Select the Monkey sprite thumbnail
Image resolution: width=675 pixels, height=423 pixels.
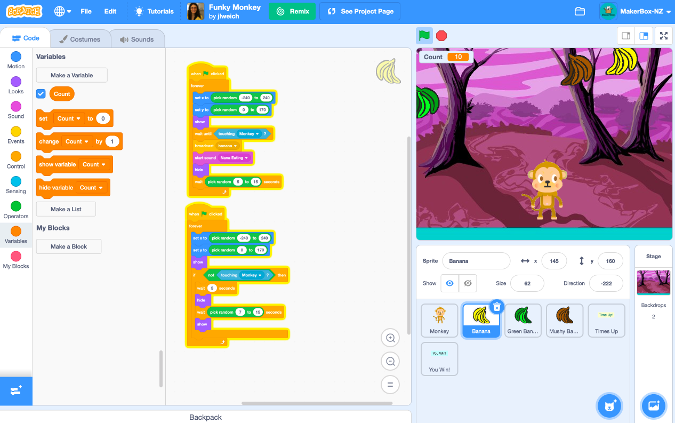tap(439, 320)
